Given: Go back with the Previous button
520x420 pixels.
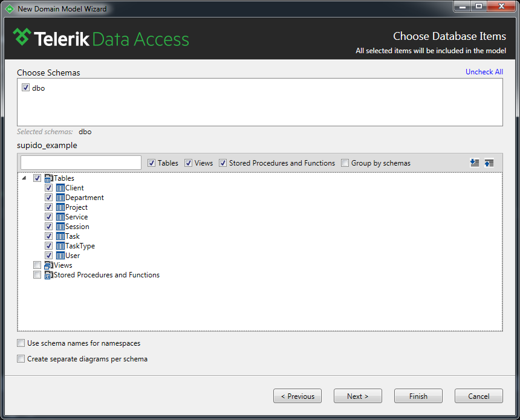Looking at the screenshot, I should (297, 396).
